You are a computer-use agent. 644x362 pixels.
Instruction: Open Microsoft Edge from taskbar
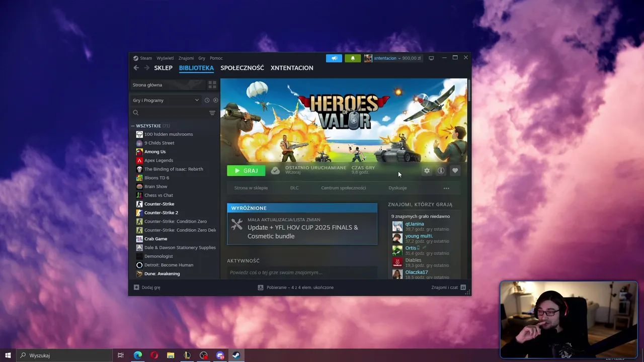(x=137, y=355)
